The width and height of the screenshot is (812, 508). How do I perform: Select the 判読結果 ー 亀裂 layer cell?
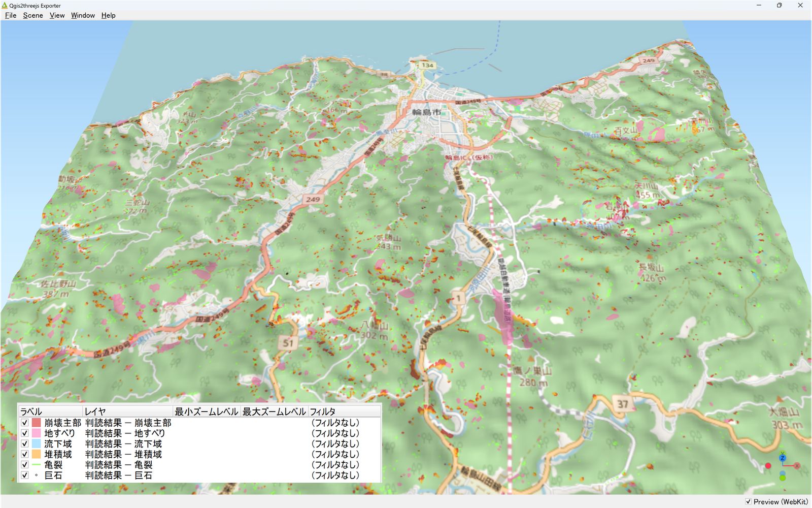click(119, 465)
